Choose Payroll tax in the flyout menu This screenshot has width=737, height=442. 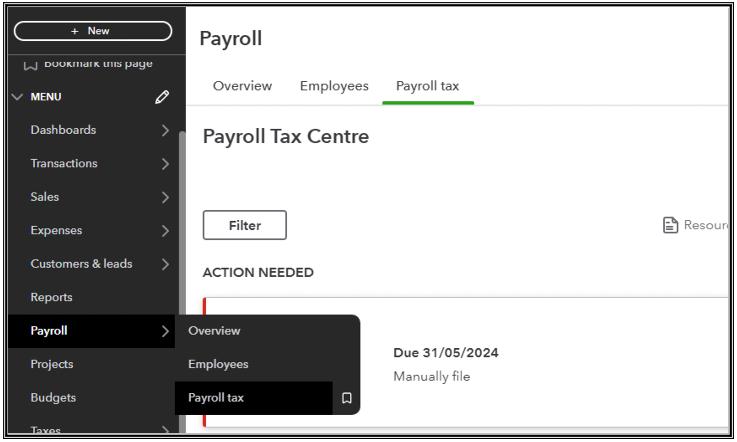pyautogui.click(x=254, y=398)
